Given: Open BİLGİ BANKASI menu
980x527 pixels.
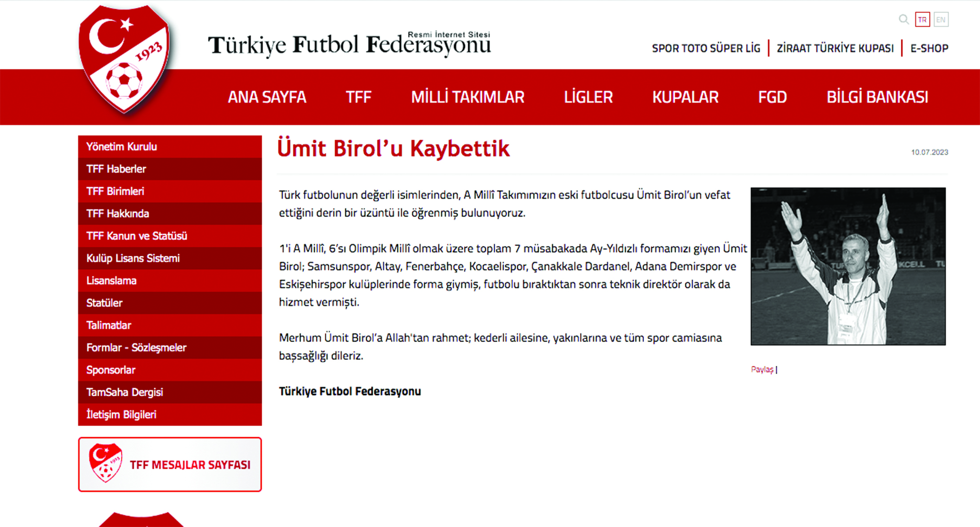Looking at the screenshot, I should 877,97.
